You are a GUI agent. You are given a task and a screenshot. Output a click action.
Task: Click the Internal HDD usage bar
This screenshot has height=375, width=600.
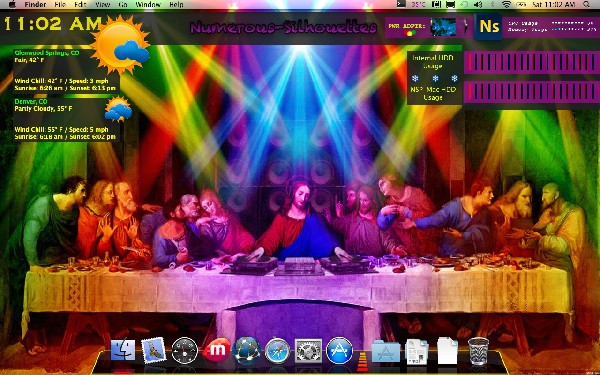(x=531, y=62)
